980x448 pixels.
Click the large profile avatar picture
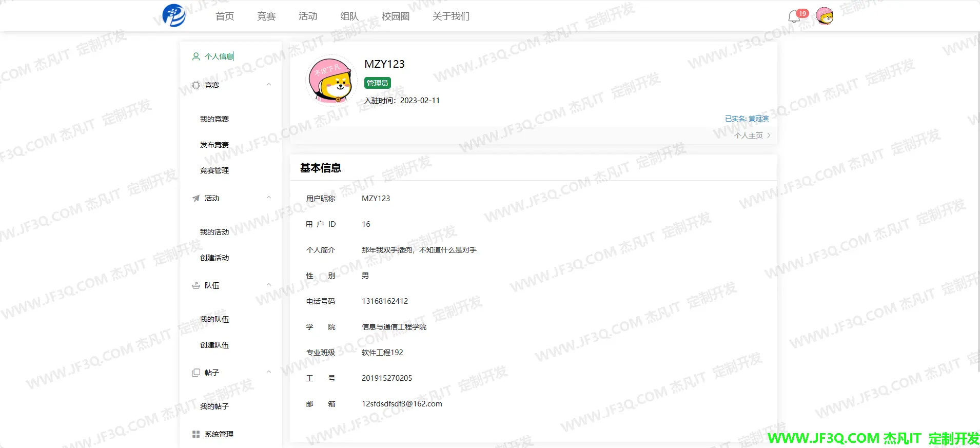[331, 81]
